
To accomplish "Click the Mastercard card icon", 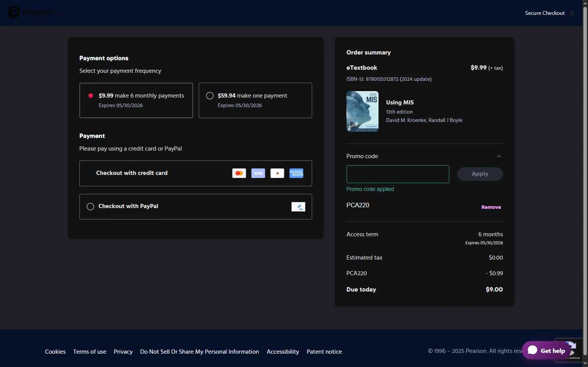I will coord(239,173).
